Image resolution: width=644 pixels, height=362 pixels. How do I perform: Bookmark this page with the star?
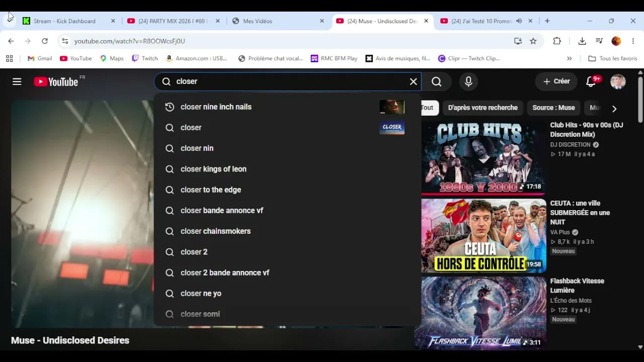(533, 41)
